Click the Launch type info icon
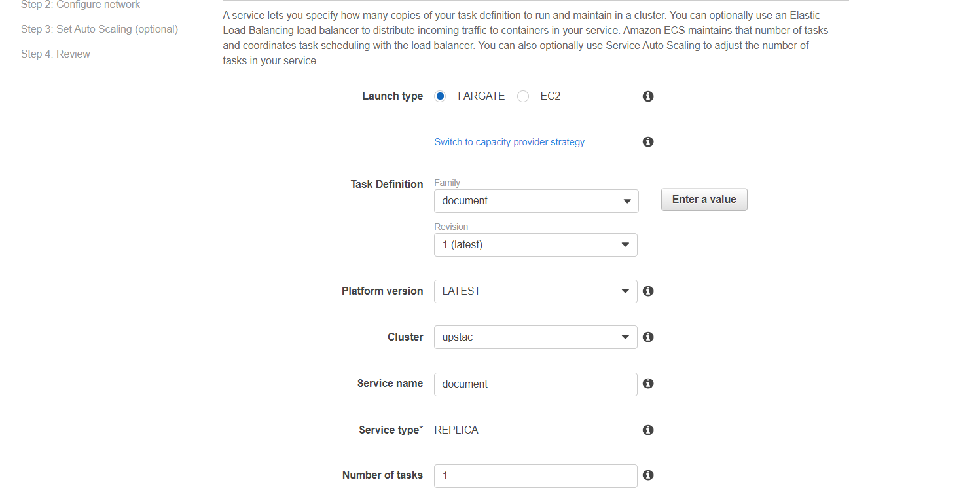Screen dimensions: 980x499 point(647,96)
